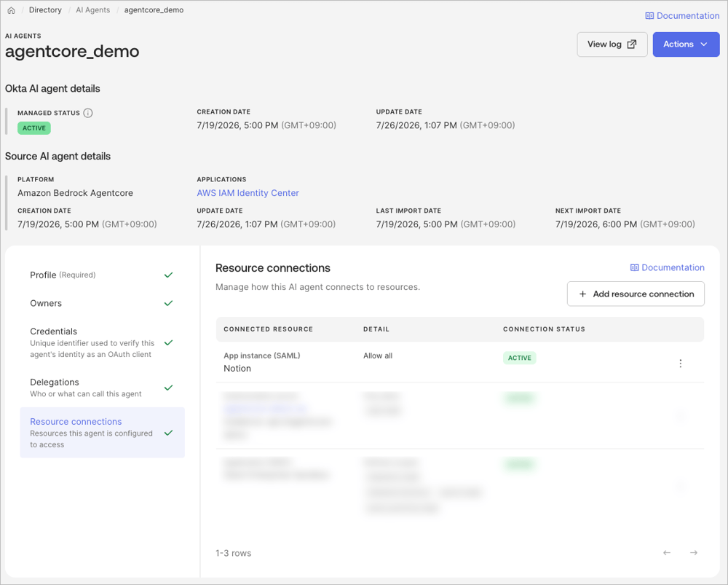Screen dimensions: 728x585
Task: Select the Amazon Bedrock Agentcore platform text
Action: click(75, 193)
